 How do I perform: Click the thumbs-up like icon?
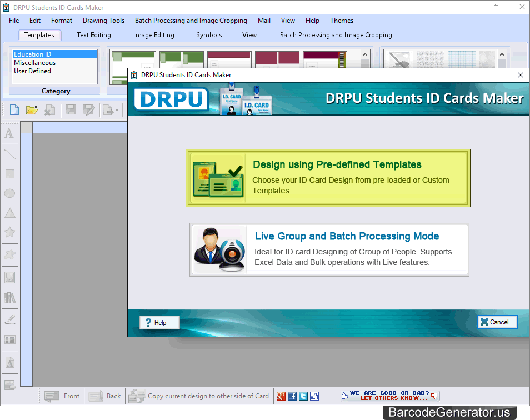[x=314, y=396]
